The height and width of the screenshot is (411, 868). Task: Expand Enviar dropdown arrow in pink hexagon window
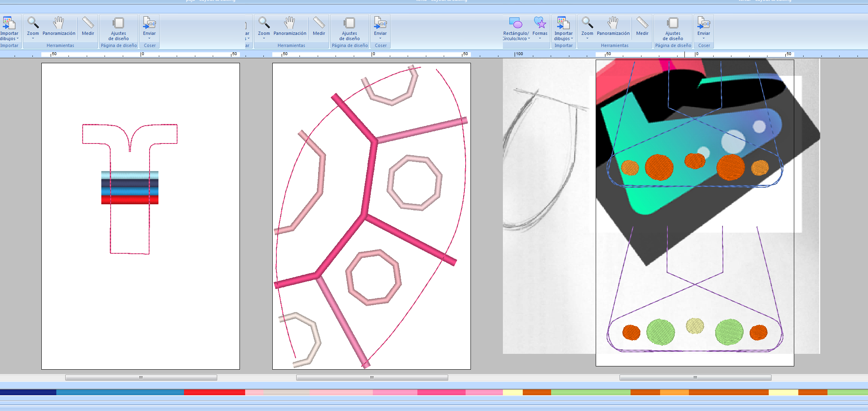click(380, 39)
